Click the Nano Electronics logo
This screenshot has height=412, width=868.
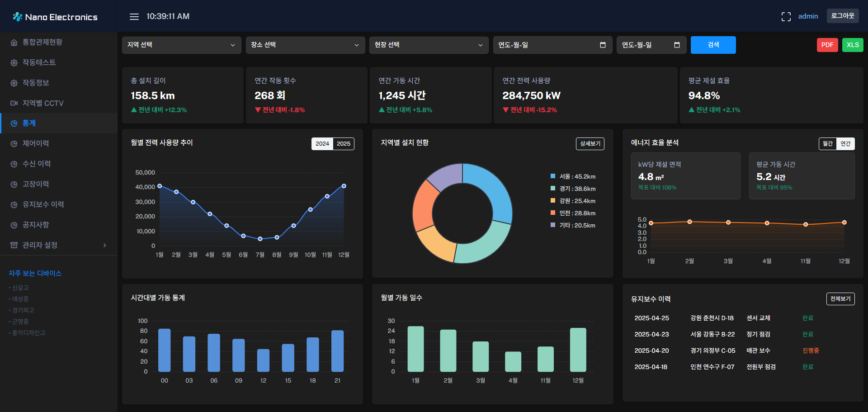[55, 17]
